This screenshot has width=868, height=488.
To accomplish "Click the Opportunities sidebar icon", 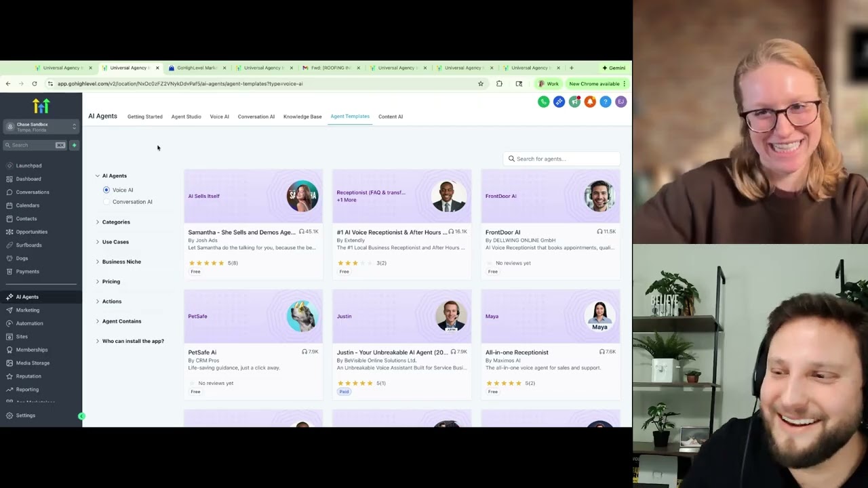I will (x=9, y=232).
